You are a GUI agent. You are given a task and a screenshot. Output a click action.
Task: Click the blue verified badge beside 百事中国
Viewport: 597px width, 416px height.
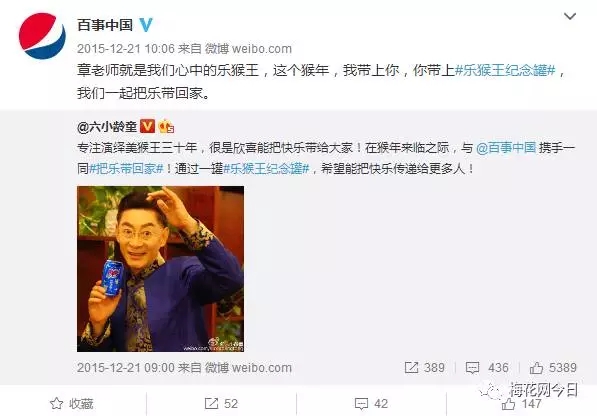(146, 25)
